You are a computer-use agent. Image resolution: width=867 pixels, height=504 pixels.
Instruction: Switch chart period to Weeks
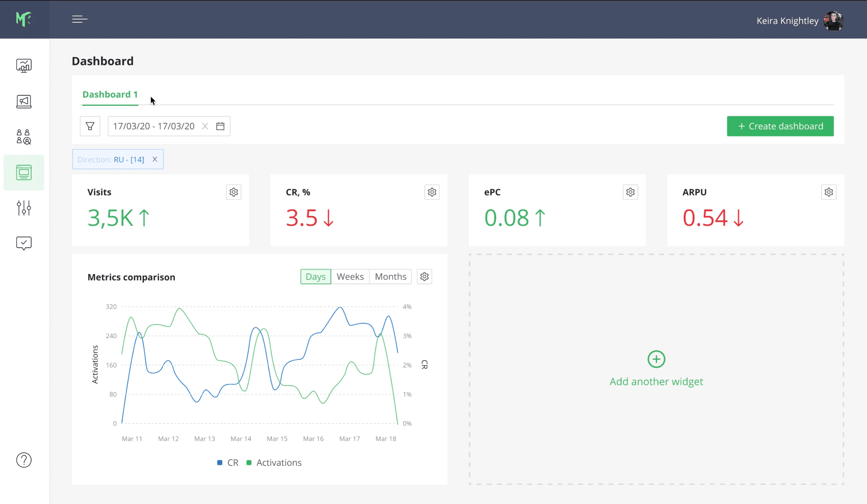pyautogui.click(x=350, y=277)
